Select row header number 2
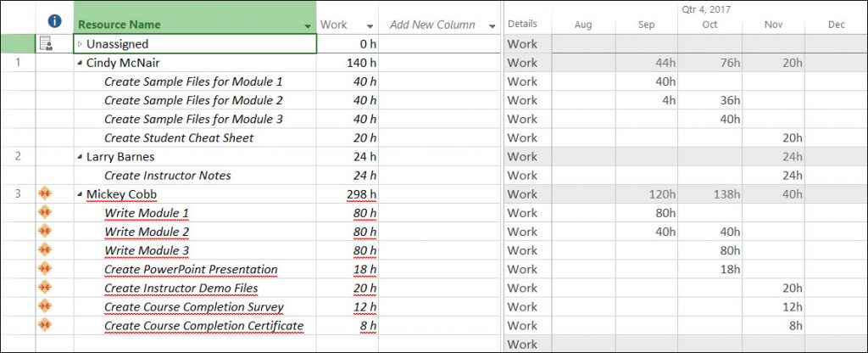The height and width of the screenshot is (353, 868). click(18, 157)
